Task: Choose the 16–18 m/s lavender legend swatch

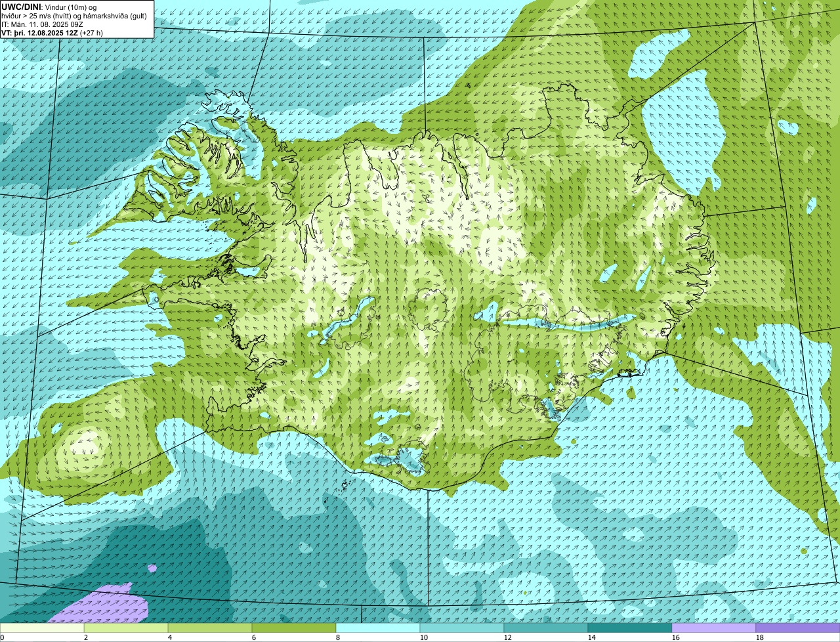Action: (x=714, y=628)
